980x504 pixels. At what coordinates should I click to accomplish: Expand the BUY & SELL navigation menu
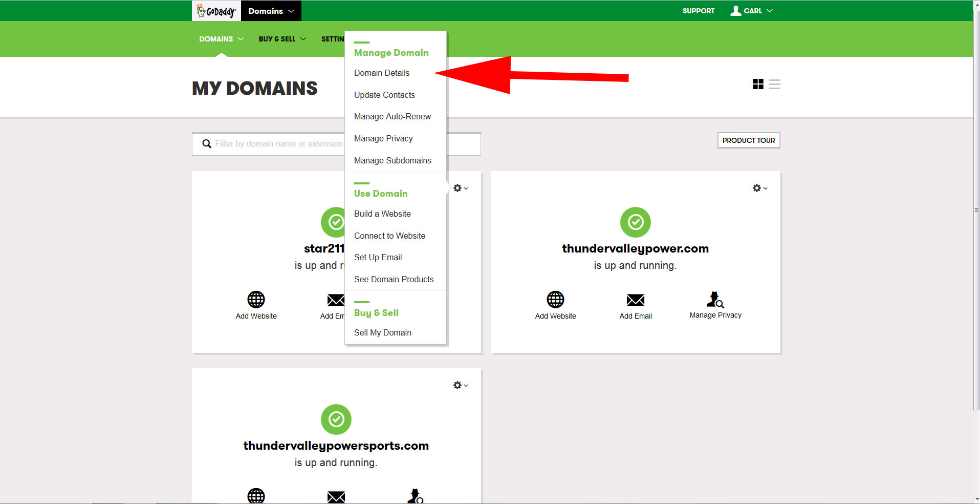coord(282,39)
